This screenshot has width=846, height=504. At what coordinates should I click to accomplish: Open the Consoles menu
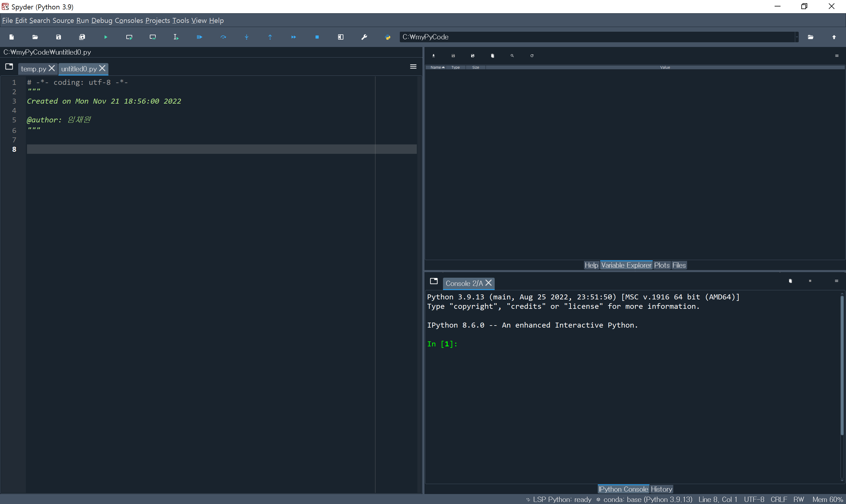(x=129, y=20)
